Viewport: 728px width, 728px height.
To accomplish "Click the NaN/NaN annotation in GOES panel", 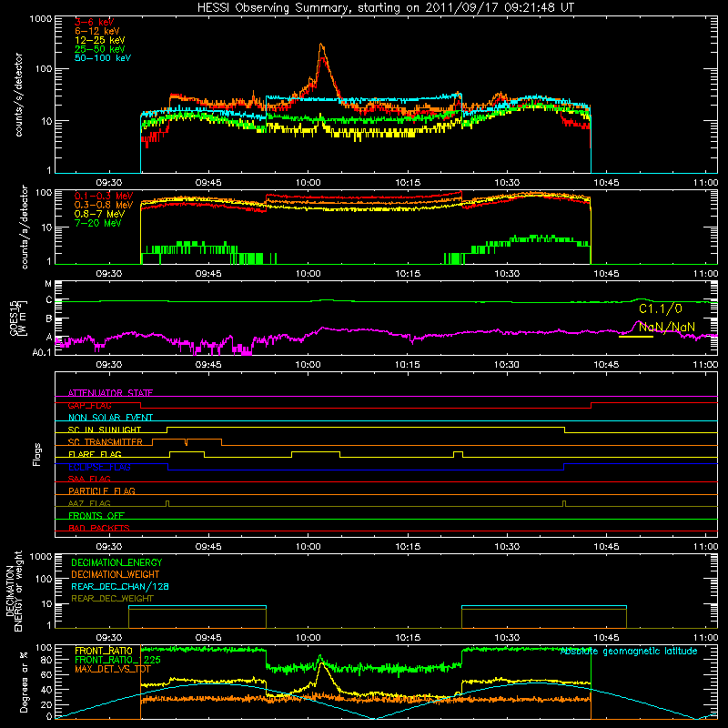I will (x=667, y=327).
